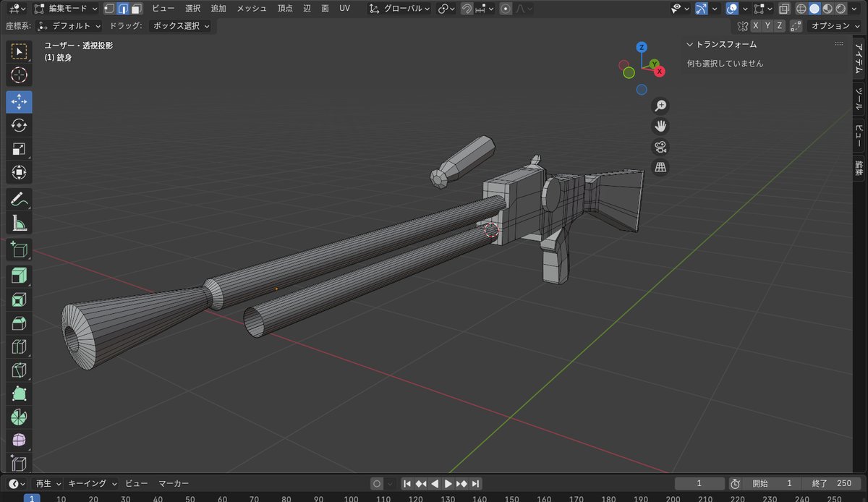This screenshot has width=868, height=502.
Task: Select the Bevel tool
Action: click(19, 323)
